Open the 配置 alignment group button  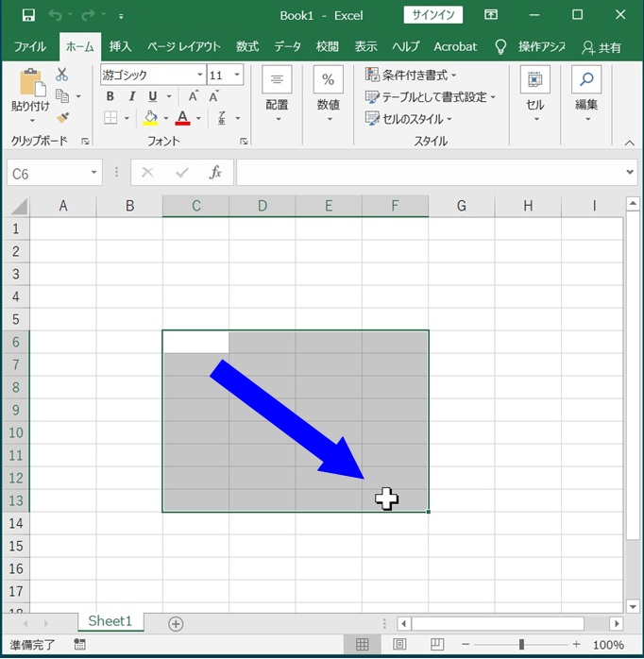click(x=277, y=94)
